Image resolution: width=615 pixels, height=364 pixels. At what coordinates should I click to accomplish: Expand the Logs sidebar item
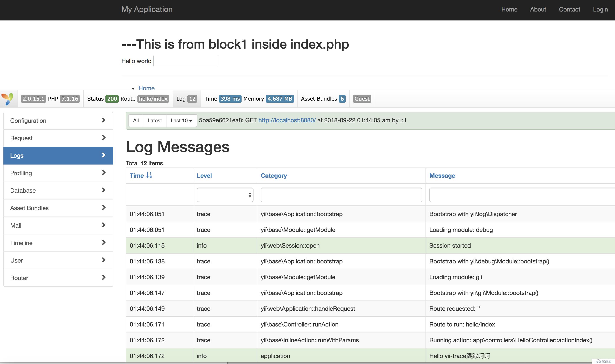[103, 155]
